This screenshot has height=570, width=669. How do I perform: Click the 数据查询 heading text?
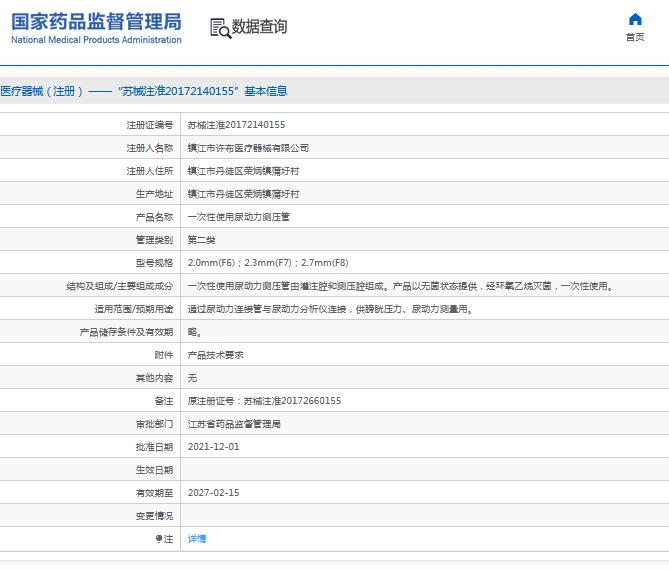click(259, 26)
